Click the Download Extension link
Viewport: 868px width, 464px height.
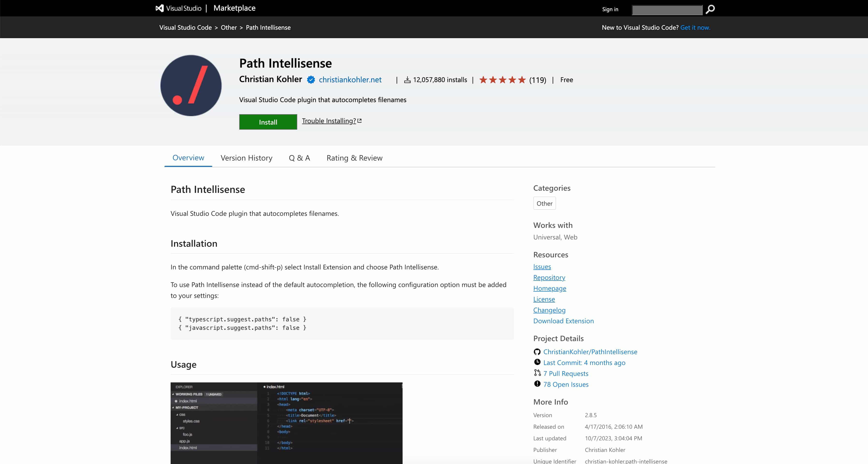click(564, 321)
